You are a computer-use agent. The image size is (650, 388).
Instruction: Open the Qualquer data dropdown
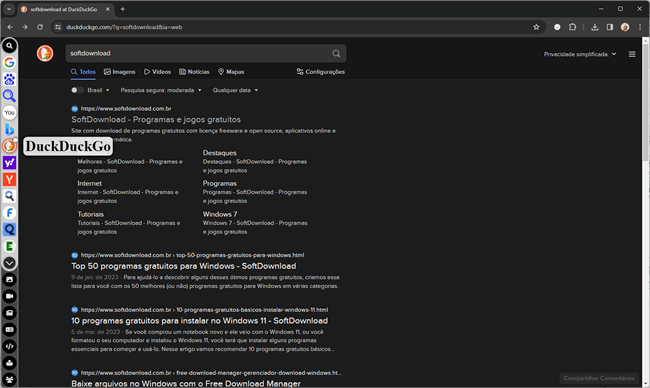pos(235,90)
